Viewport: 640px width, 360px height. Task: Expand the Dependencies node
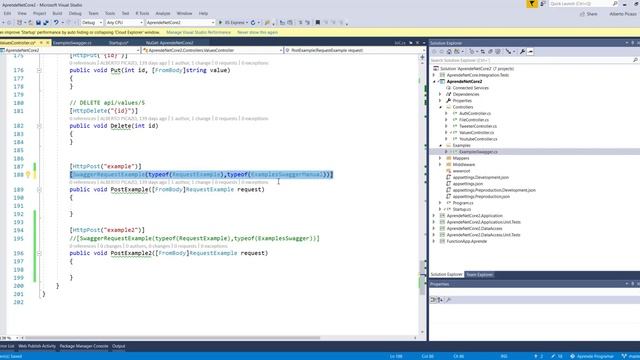pyautogui.click(x=440, y=94)
